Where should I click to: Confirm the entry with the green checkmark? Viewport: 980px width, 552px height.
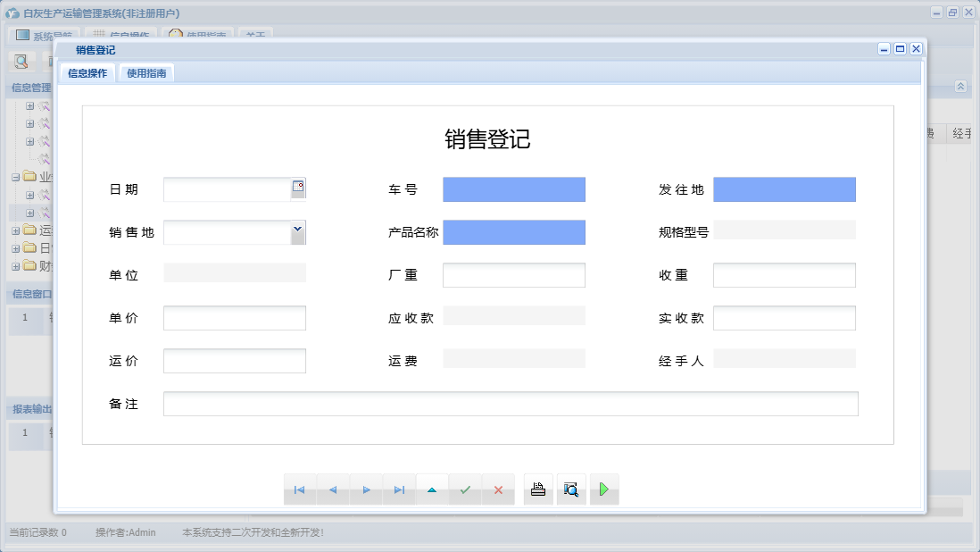pos(465,489)
